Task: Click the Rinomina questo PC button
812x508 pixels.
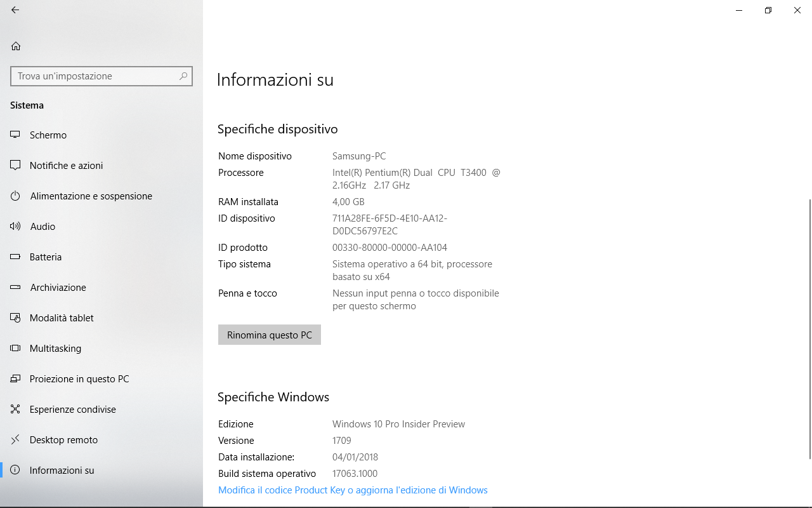Action: point(270,335)
